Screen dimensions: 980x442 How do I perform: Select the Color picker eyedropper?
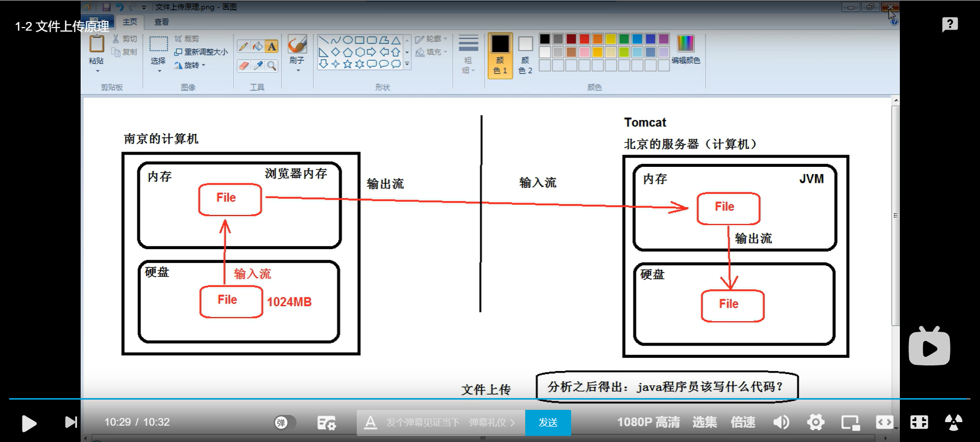tap(258, 65)
